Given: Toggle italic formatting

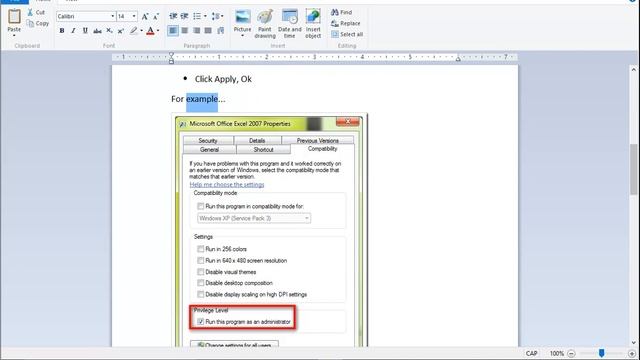Looking at the screenshot, I should point(73,31).
